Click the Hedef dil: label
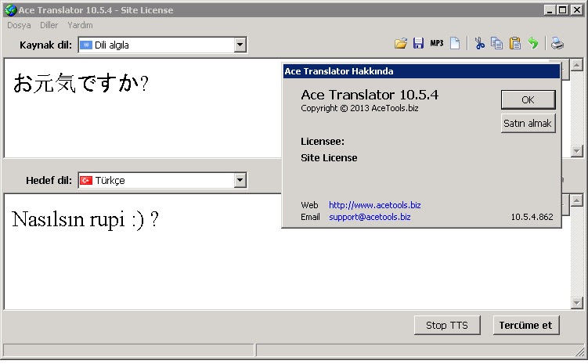The image size is (588, 364). tap(49, 180)
